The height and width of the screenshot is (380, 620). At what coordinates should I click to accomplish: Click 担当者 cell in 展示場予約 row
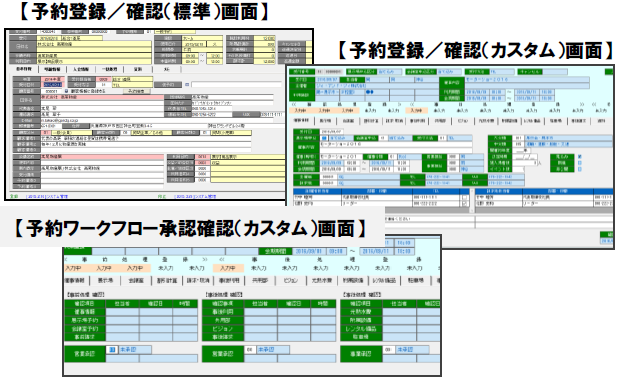click(x=122, y=320)
